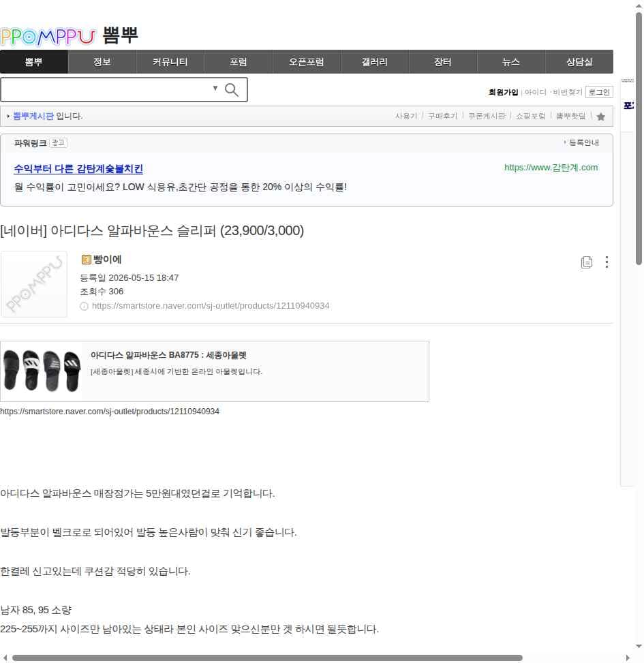Open the green 감탄계.com ad URL

point(551,168)
